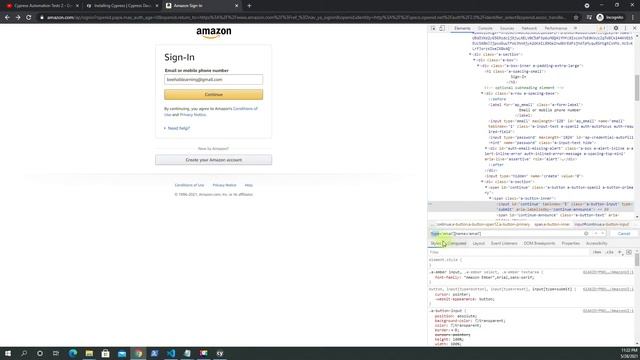This screenshot has height=360, width=640.
Task: Open the Layout pane tab
Action: point(478,243)
